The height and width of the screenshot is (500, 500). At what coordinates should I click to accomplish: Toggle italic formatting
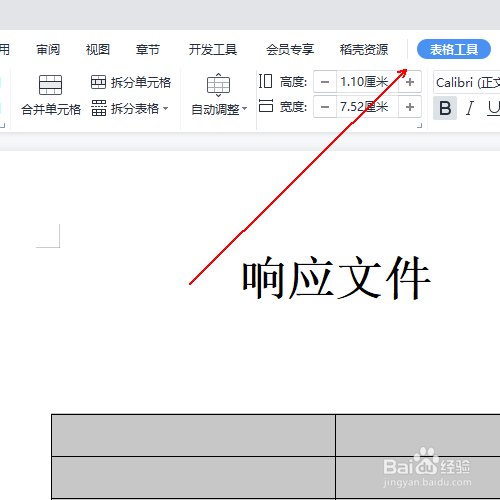tap(470, 108)
